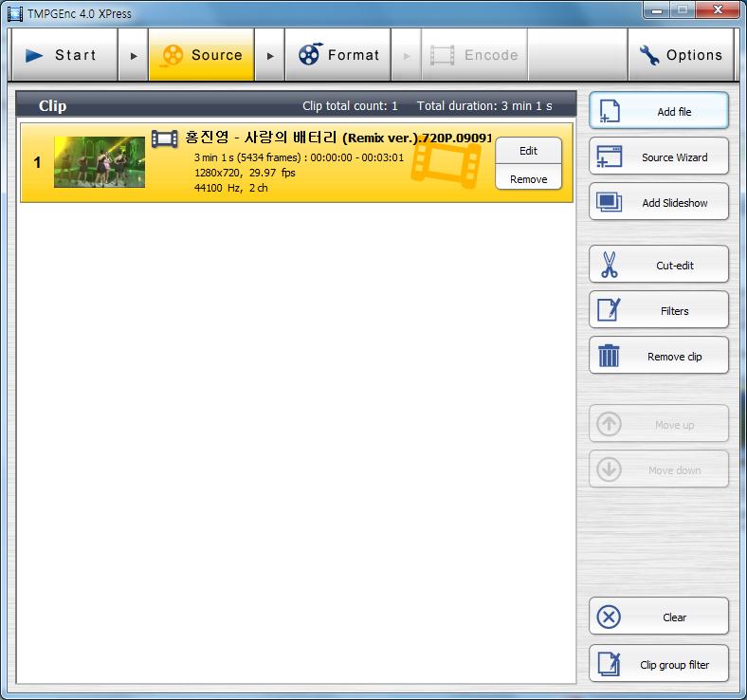Image resolution: width=747 pixels, height=700 pixels.
Task: Click the Move up label
Action: [675, 425]
